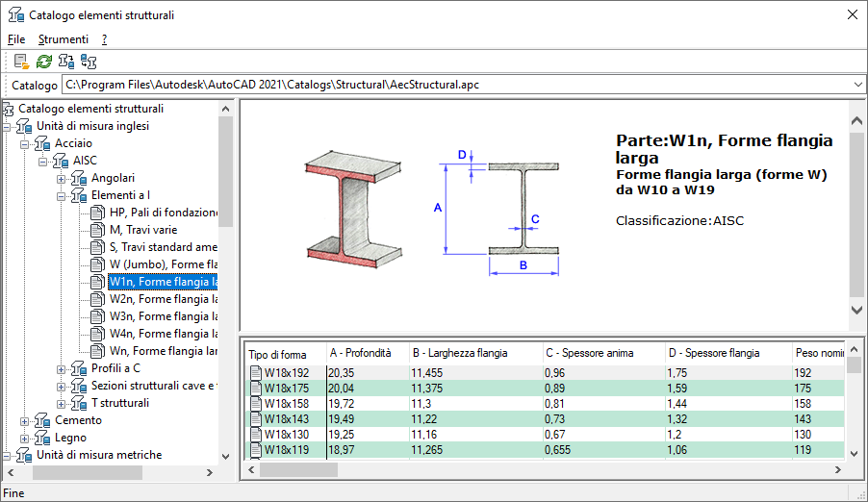Click the green Refresh toolbar icon
Image resolution: width=868 pixels, height=502 pixels.
click(x=43, y=62)
